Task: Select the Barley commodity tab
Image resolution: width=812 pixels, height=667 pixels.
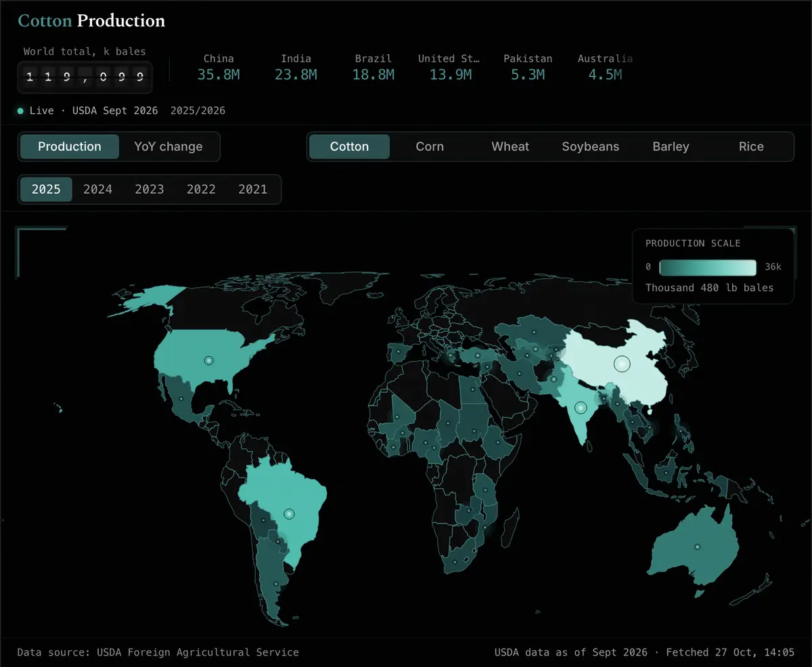Action: (671, 146)
